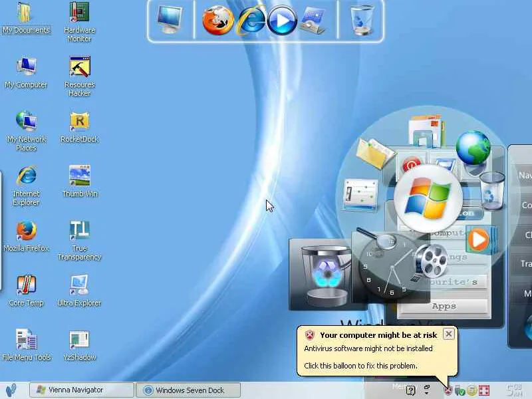
Task: Click the Windows orb in the circular dock
Action: coord(428,198)
